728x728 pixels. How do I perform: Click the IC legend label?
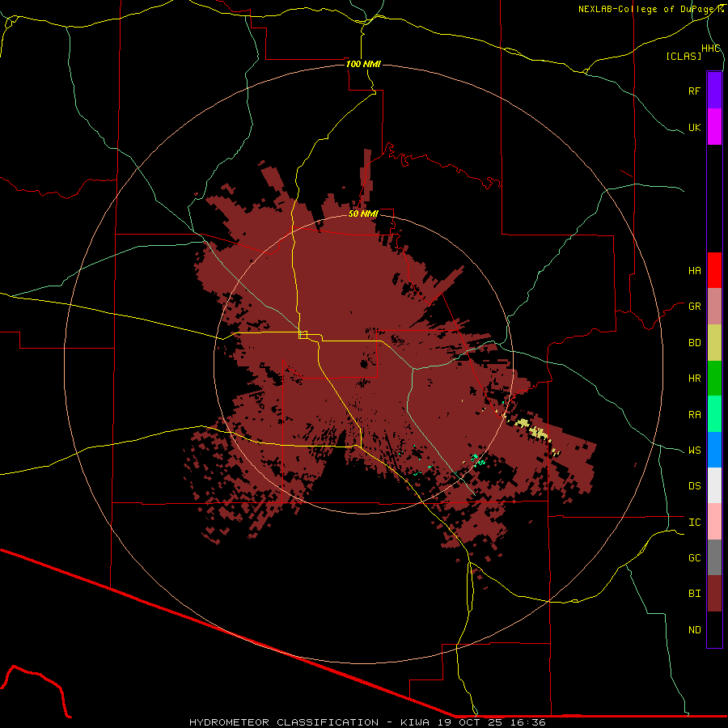[694, 523]
